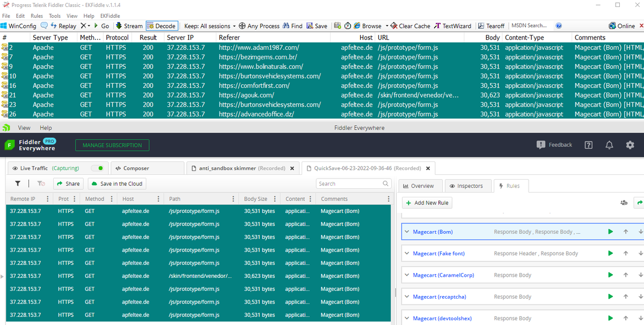Open the Browse dropdown arrow
Viewport: 644px width, 325px height.
coord(386,26)
